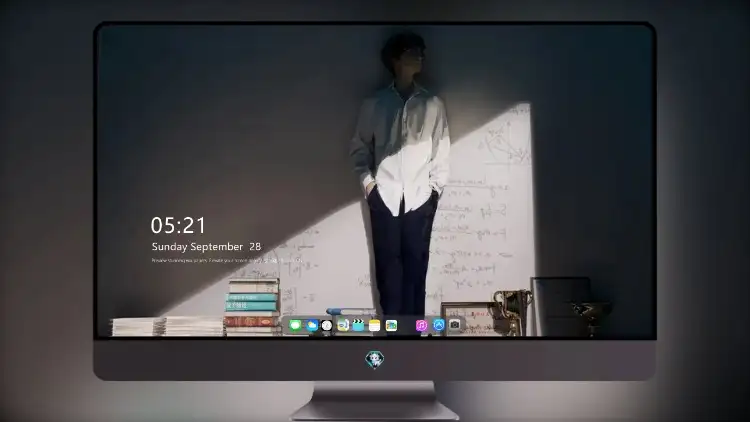Screen dimensions: 750x422
Task: Open the yellow Notes app in dock
Action: (x=375, y=325)
